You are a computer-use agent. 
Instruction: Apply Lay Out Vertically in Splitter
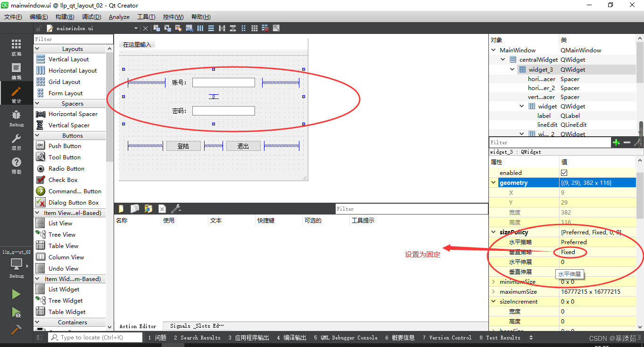click(x=233, y=28)
